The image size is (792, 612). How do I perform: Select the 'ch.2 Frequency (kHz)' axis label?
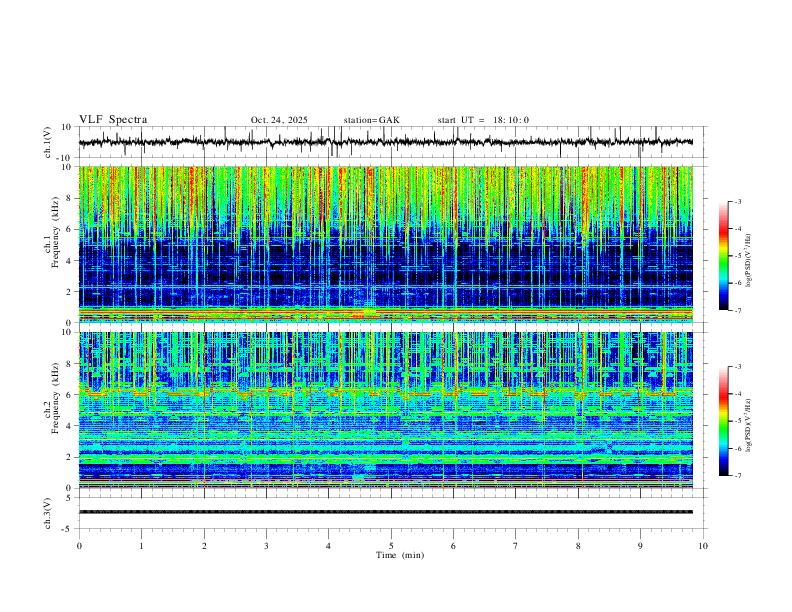point(53,398)
